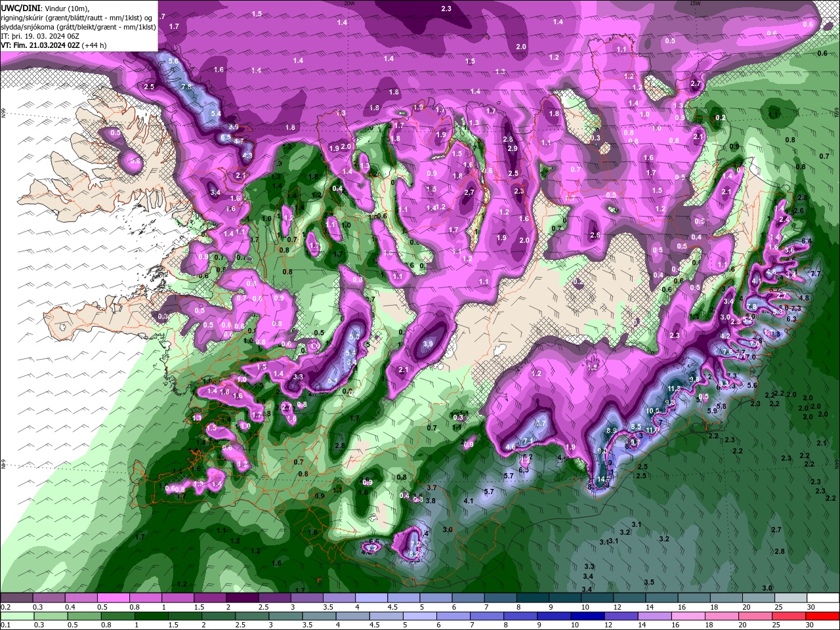Click the 5.9 precipitation value
Viewport: 840px width, 630px height.
pos(712,411)
